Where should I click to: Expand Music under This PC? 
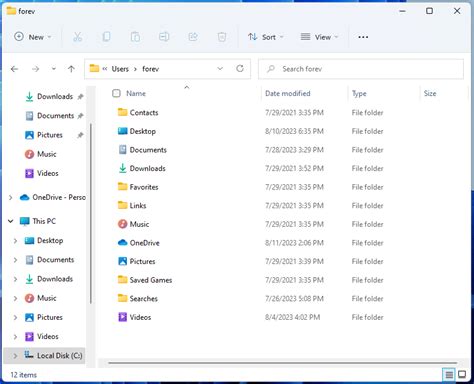(15, 298)
